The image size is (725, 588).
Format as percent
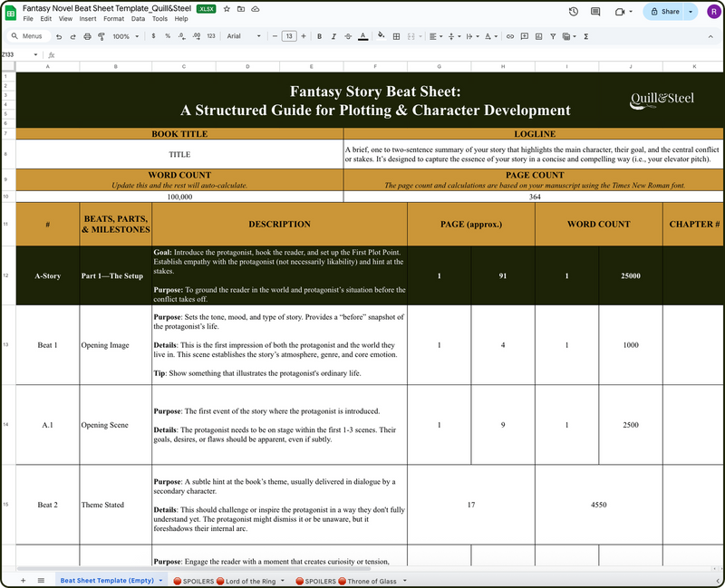168,36
